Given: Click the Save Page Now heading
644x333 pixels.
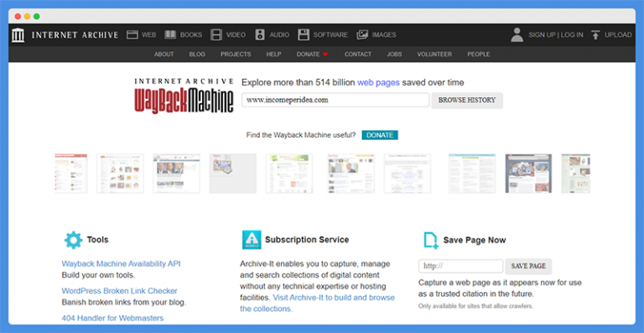Looking at the screenshot, I should (475, 240).
